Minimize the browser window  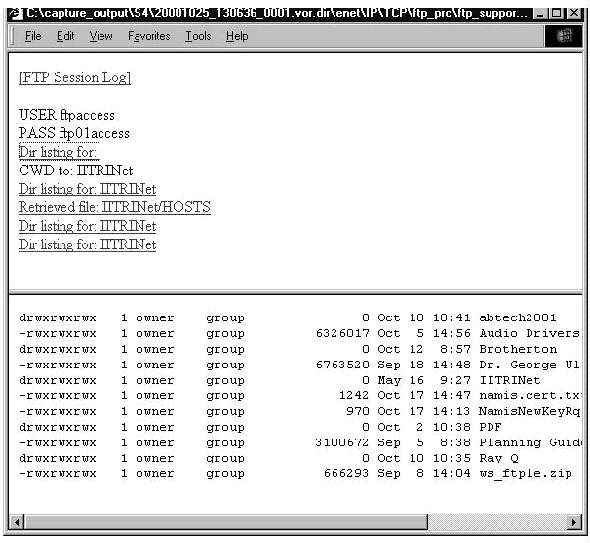click(x=540, y=14)
